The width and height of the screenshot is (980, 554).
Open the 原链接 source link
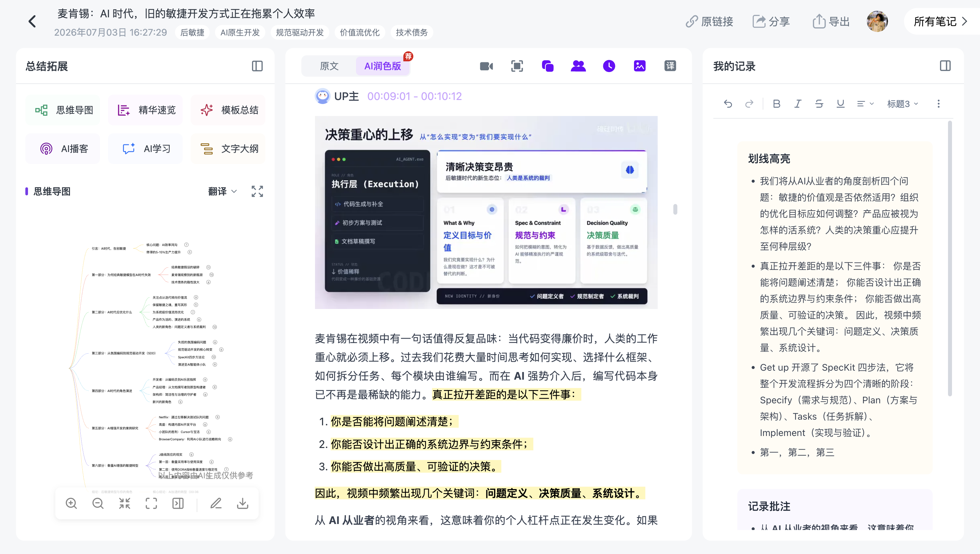pos(709,22)
